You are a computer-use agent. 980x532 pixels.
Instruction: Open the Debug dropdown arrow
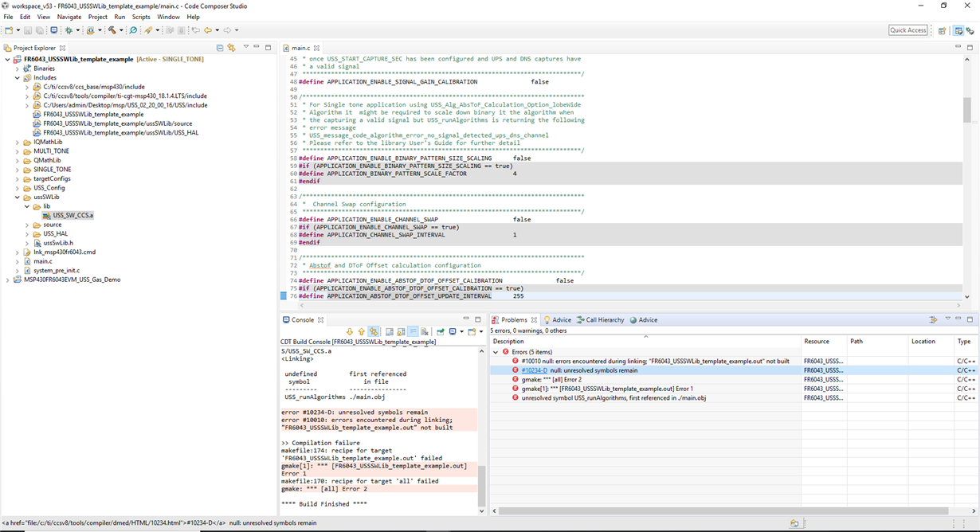coord(77,30)
